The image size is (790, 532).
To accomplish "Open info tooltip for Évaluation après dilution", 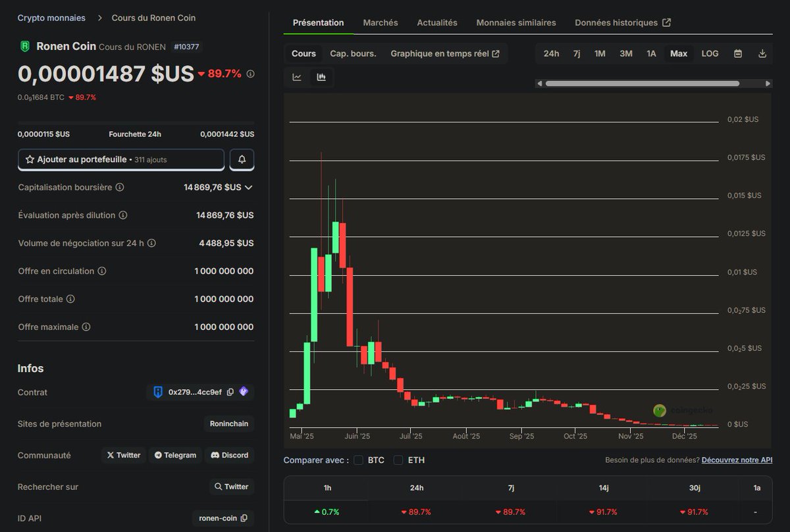I will 123,215.
